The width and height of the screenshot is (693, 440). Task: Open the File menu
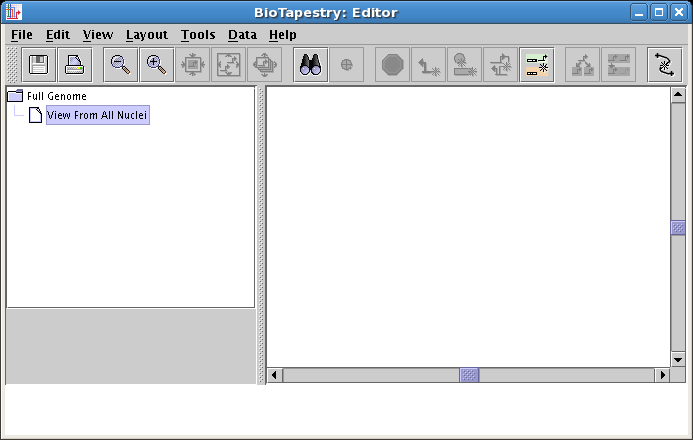21,34
